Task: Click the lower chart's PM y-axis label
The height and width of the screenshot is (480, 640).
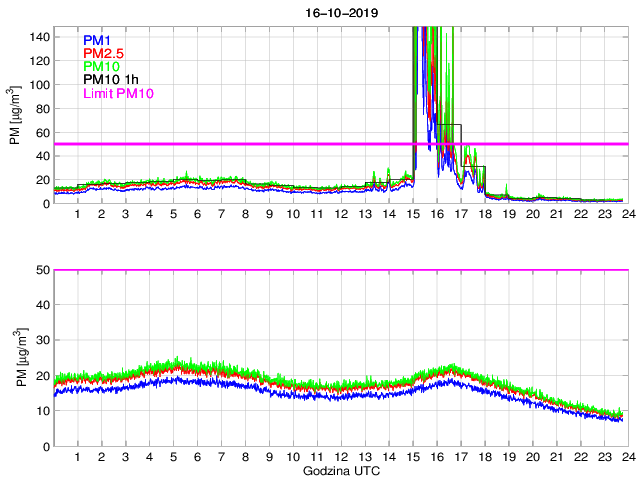Action: coord(16,358)
